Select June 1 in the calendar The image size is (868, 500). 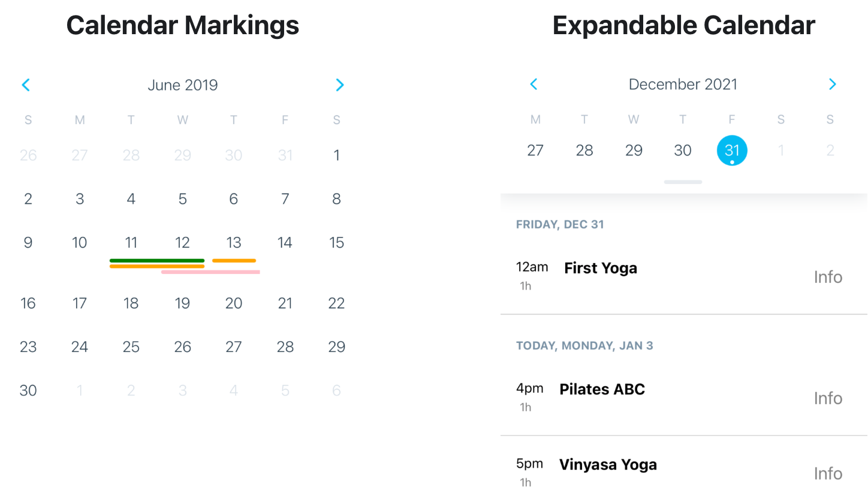tap(337, 156)
